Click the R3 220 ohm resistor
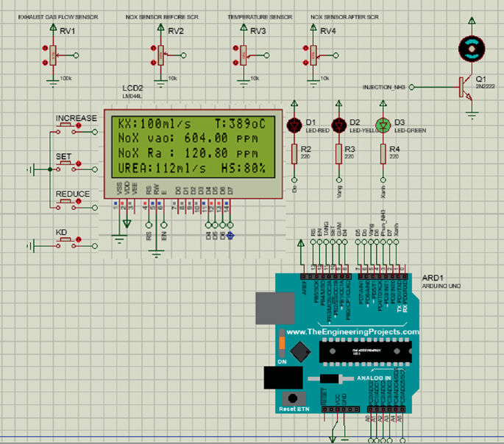This screenshot has height=444, width=504. tap(338, 153)
